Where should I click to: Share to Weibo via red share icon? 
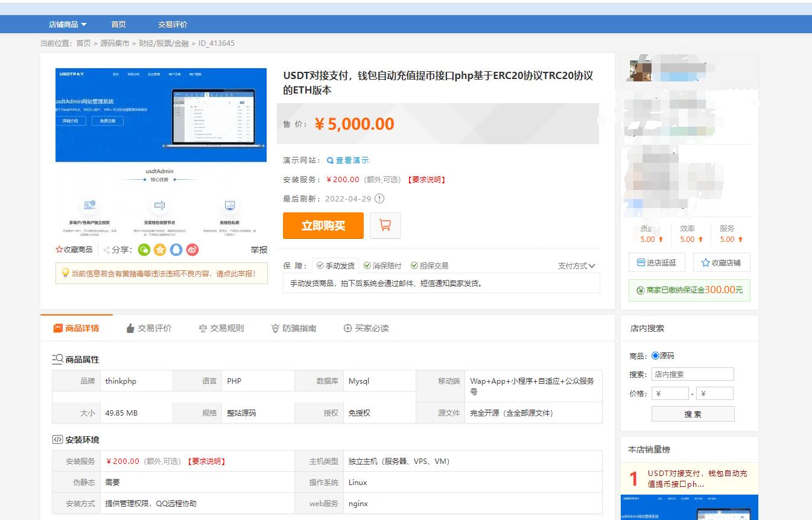(192, 249)
